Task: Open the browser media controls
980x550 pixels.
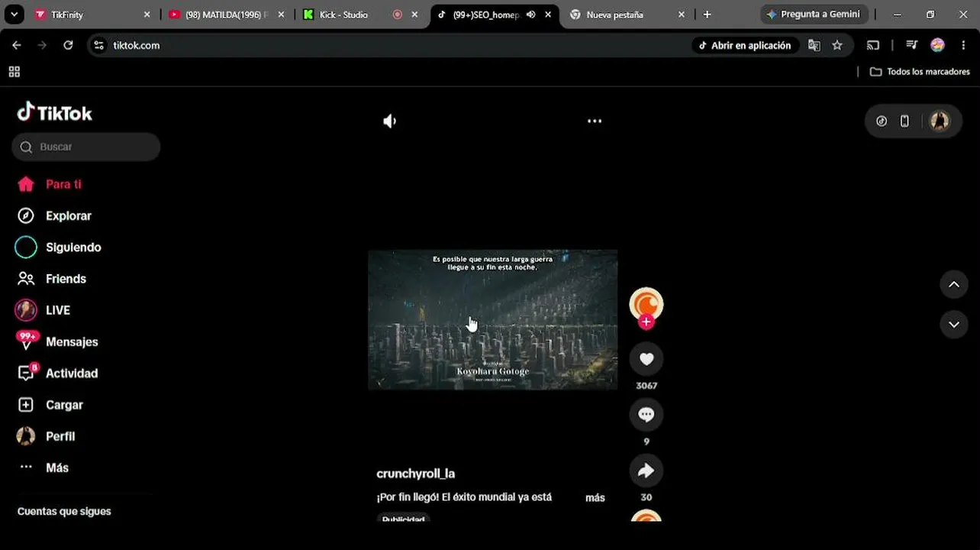Action: click(911, 45)
